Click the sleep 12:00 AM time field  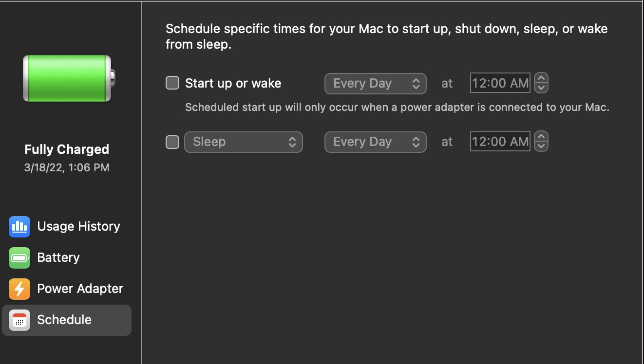point(500,142)
